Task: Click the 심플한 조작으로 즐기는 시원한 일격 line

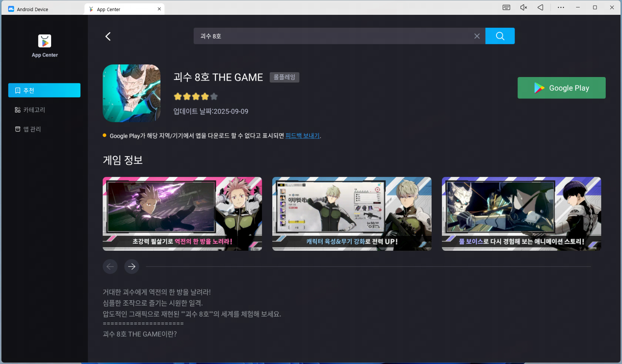Action: click(153, 303)
